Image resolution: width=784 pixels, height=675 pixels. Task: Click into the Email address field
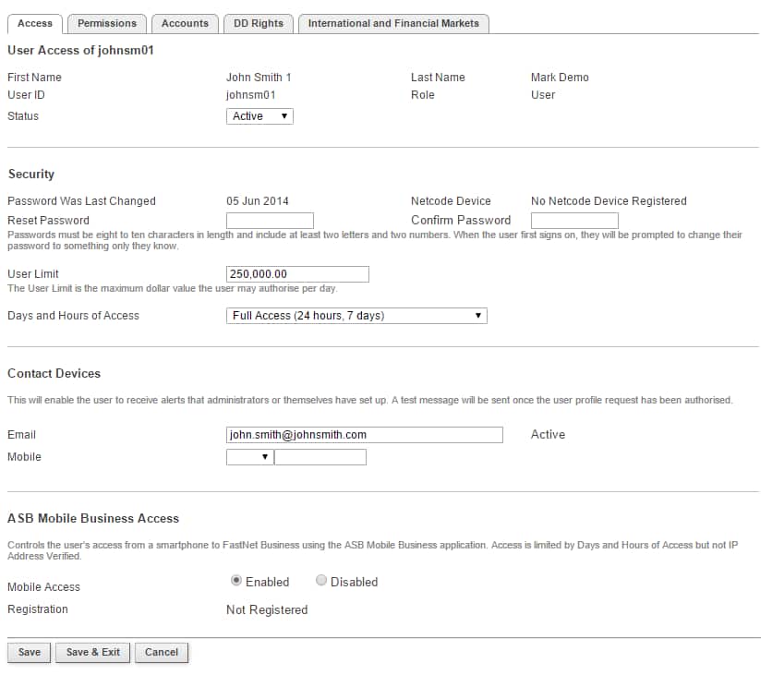[364, 435]
